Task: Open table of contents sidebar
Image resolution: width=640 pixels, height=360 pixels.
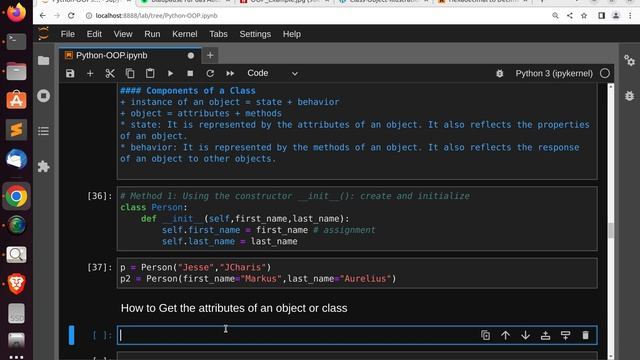Action: [x=44, y=131]
